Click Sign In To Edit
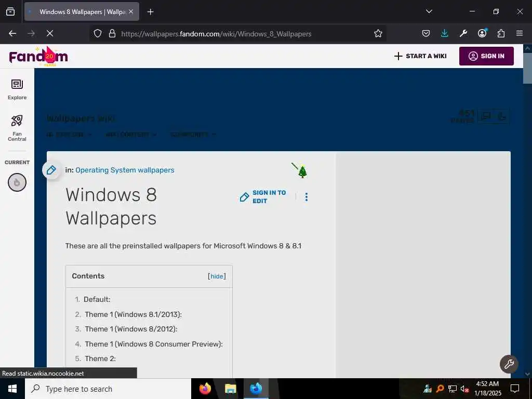 coord(263,197)
